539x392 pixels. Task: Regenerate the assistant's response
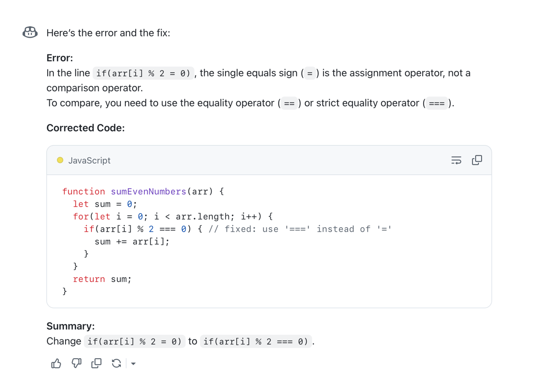click(x=116, y=363)
